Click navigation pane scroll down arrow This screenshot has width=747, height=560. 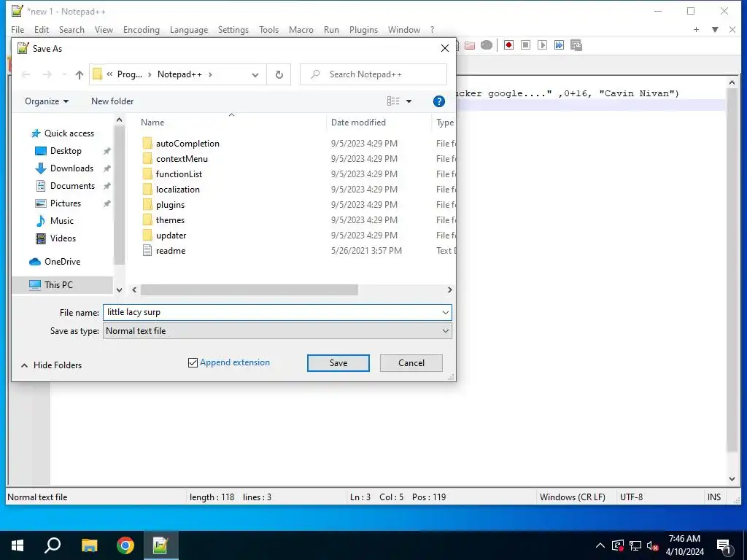tap(119, 290)
